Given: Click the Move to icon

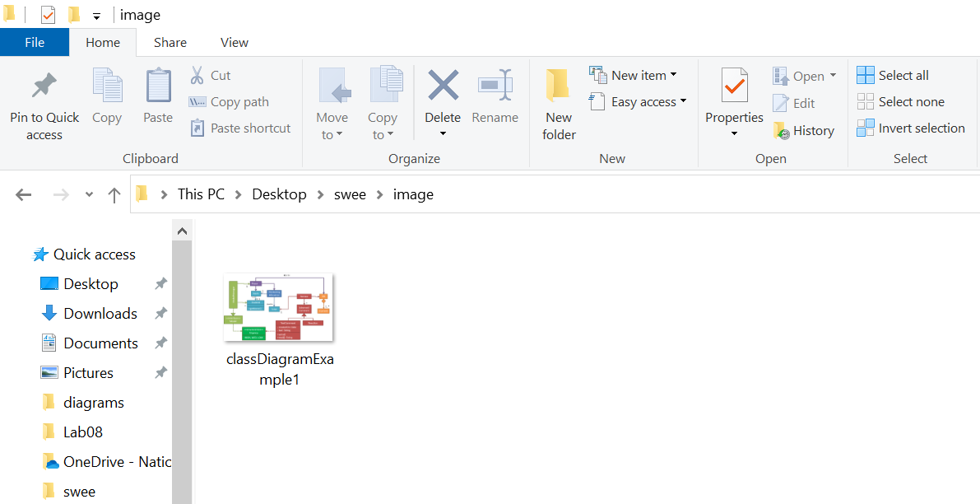Looking at the screenshot, I should 335,86.
